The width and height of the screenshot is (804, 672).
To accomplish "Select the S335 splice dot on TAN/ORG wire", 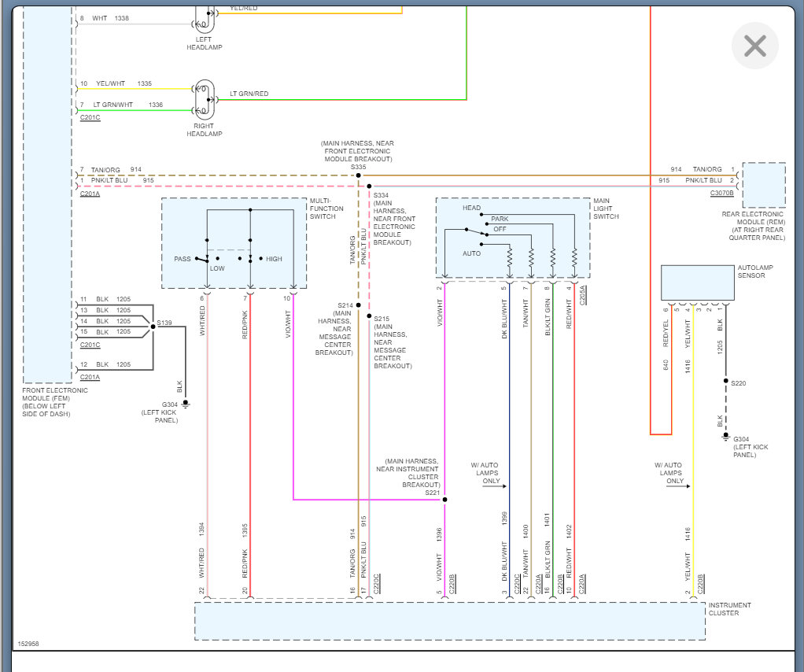I will (x=359, y=175).
